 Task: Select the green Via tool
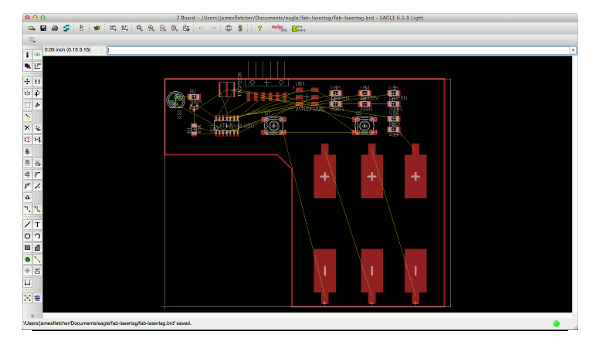click(27, 259)
